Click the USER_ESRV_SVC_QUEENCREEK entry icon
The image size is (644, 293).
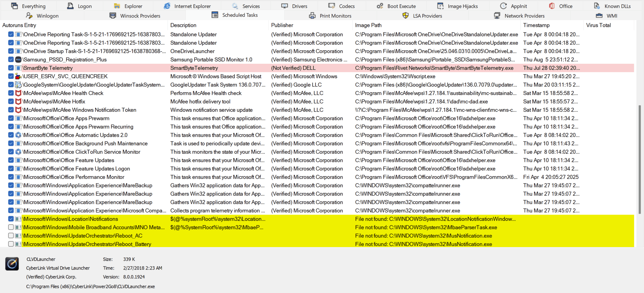pyautogui.click(x=18, y=76)
